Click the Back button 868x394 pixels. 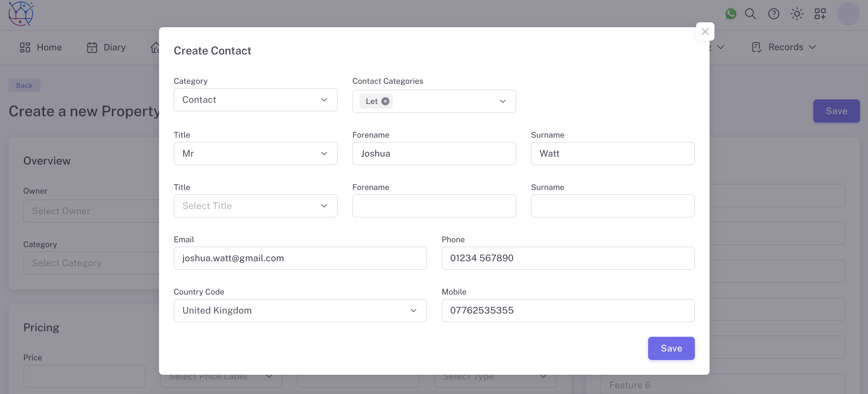tap(24, 85)
